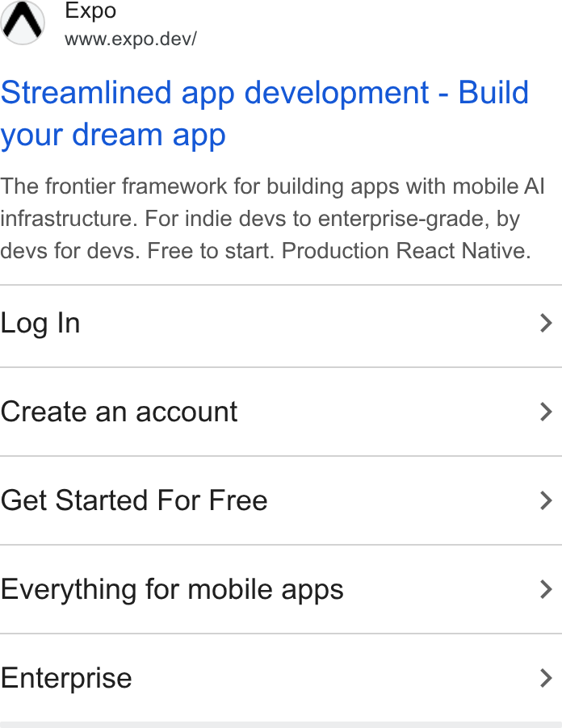Click the chevron beside Everything for mobile apps
The height and width of the screenshot is (728, 562).
tap(546, 589)
